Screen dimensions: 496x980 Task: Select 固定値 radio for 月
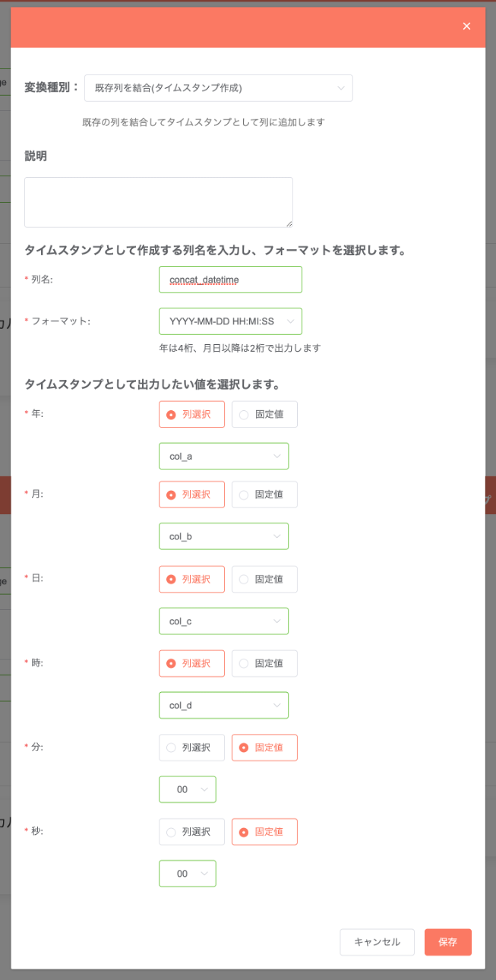pos(264,495)
